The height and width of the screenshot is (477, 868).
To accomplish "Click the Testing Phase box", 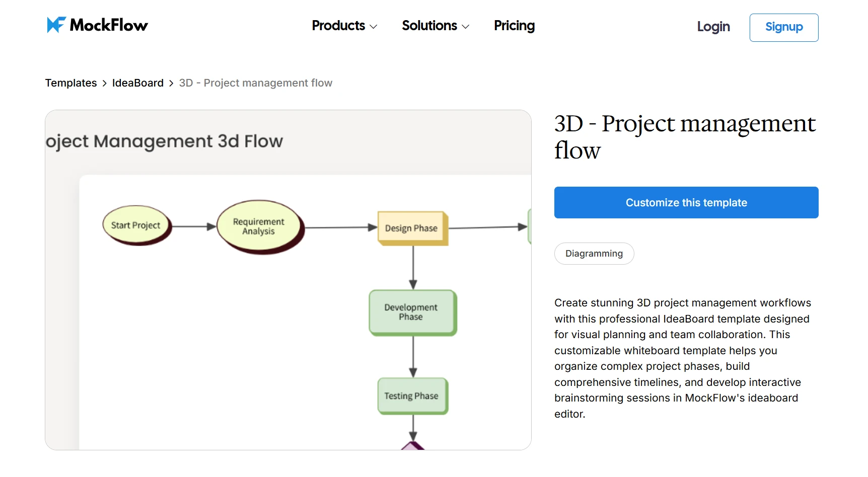I will point(412,396).
